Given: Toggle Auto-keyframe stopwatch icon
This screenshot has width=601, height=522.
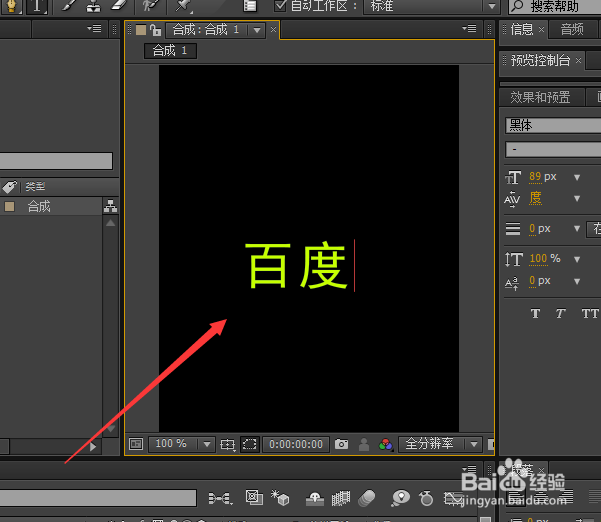Looking at the screenshot, I should point(426,498).
